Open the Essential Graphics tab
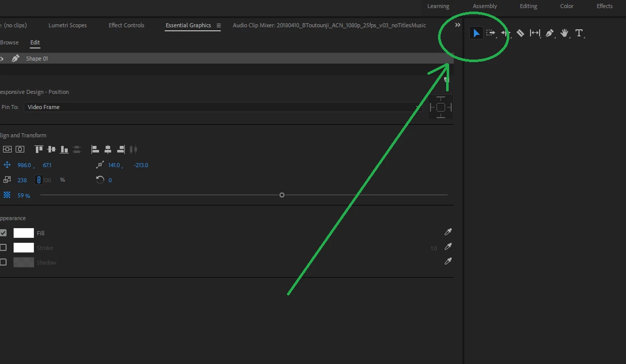The width and height of the screenshot is (626, 364). click(188, 25)
